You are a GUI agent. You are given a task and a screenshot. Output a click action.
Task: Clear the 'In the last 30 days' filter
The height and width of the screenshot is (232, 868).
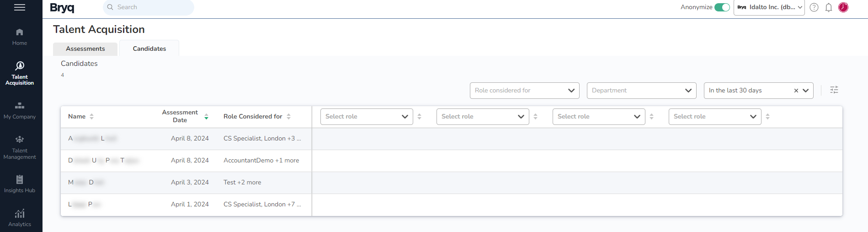click(796, 91)
